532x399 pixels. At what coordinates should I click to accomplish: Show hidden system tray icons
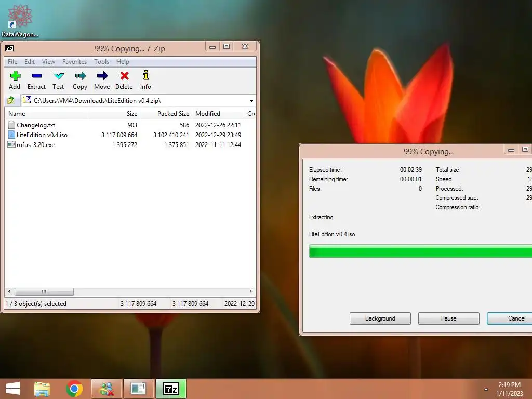click(x=486, y=389)
